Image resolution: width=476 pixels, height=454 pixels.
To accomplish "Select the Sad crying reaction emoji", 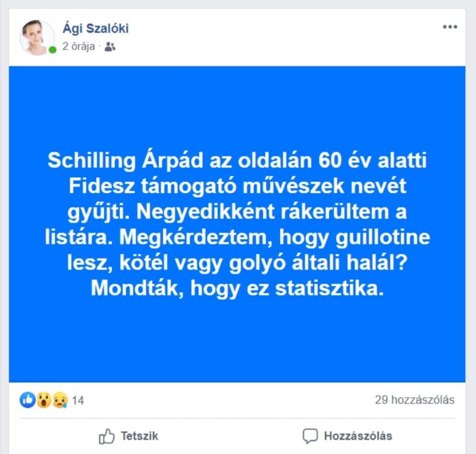I will tap(60, 399).
